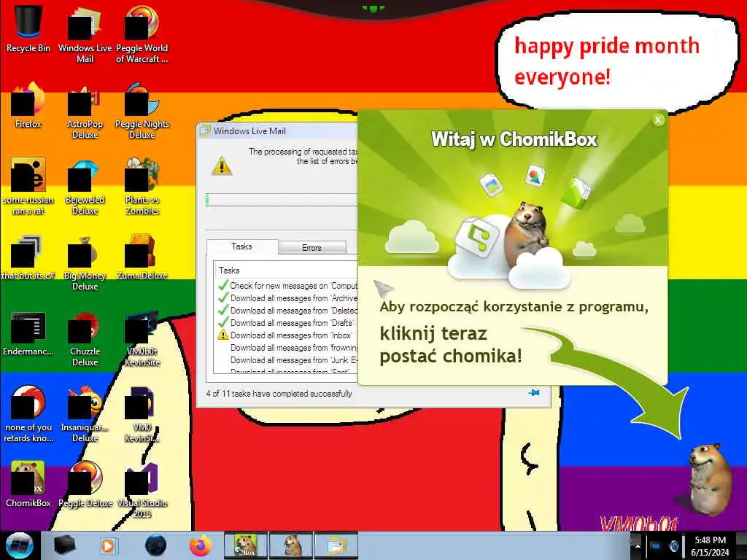Select the Peggle Nights Deluxe icon
This screenshot has height=560, width=747.
[x=142, y=111]
